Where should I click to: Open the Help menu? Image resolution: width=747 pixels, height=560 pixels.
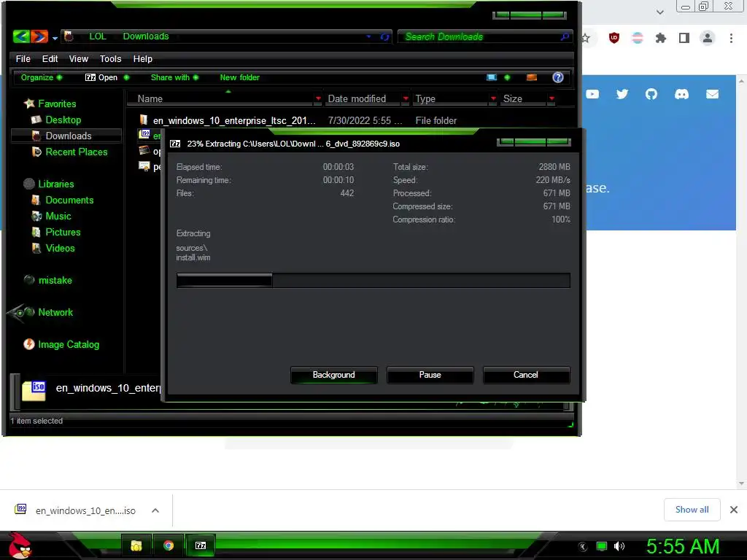point(142,59)
